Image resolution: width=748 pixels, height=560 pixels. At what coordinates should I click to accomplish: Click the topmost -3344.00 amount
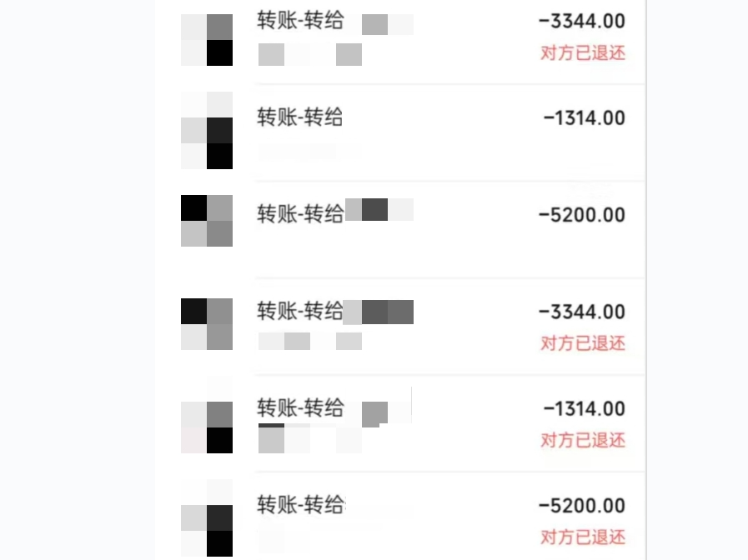[x=582, y=21]
